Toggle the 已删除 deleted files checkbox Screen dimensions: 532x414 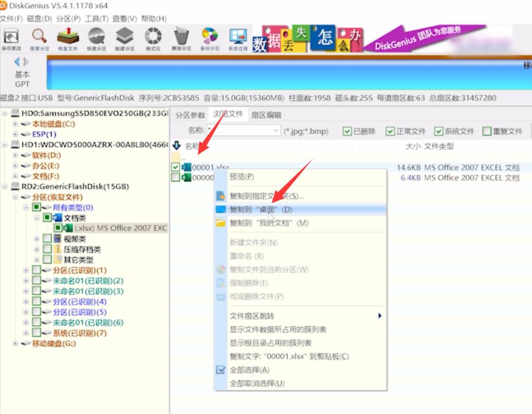pos(347,131)
